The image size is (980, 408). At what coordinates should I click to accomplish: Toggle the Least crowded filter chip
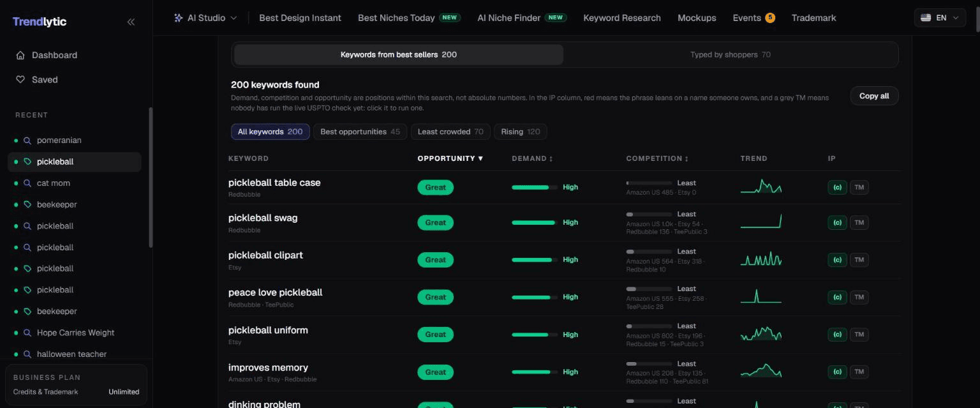pyautogui.click(x=450, y=132)
